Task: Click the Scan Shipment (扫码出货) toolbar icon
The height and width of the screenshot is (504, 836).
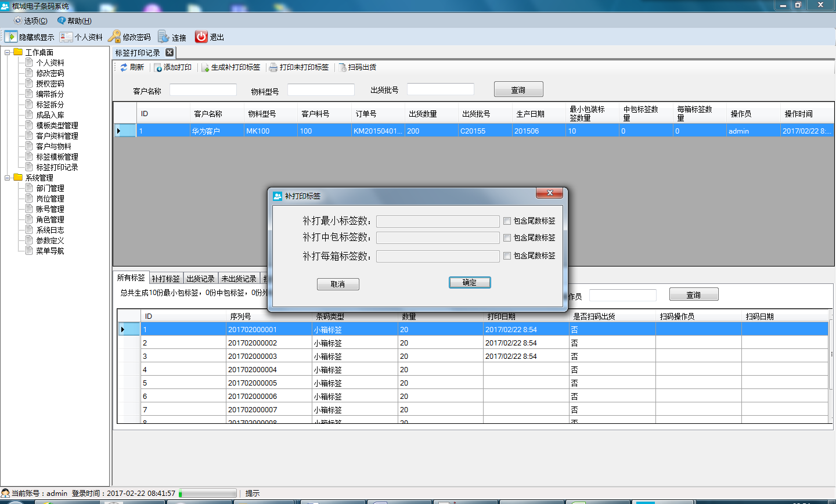Action: [x=343, y=67]
